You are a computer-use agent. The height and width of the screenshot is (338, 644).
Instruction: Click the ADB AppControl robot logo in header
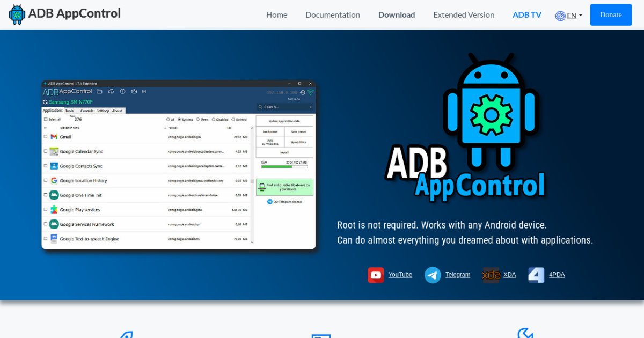(x=17, y=14)
